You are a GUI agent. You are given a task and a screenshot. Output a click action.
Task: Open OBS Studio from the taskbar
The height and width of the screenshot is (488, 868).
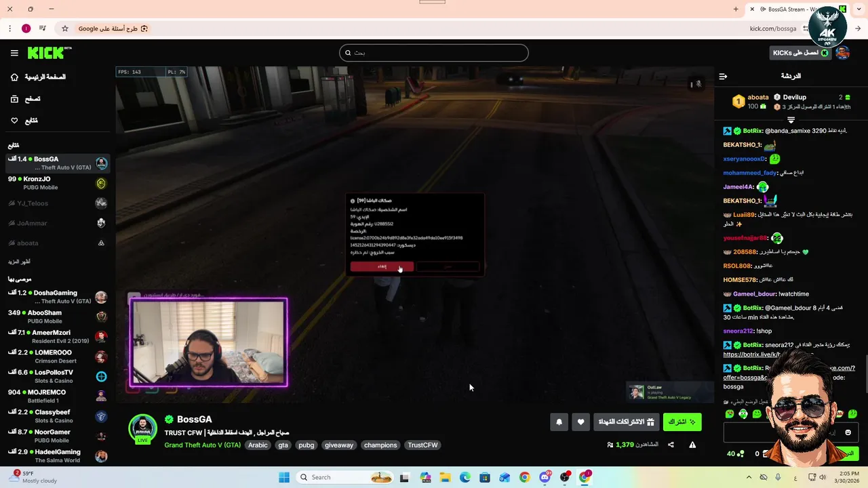[x=564, y=477]
